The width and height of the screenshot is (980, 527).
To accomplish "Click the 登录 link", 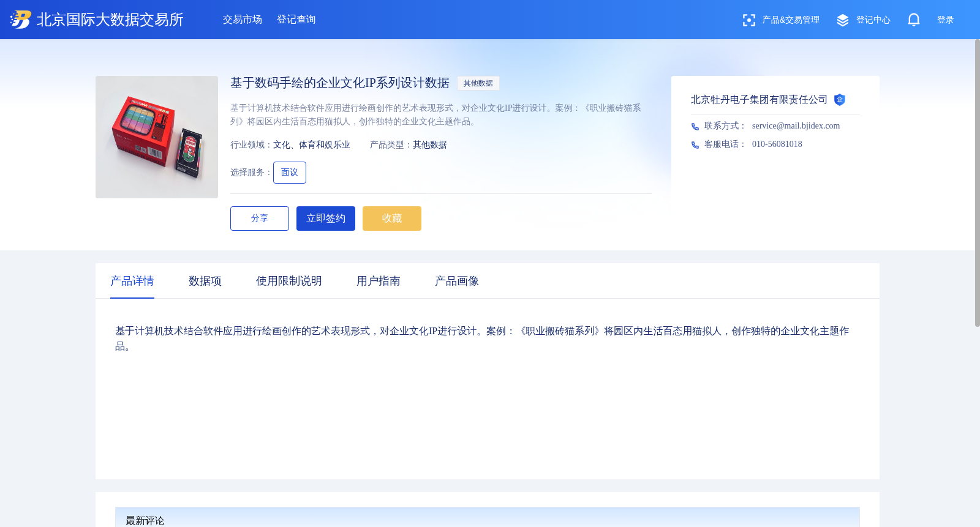I will point(946,20).
